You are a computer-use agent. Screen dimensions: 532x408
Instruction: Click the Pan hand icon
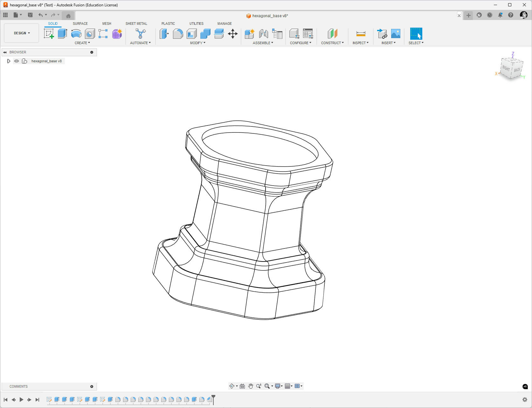[x=251, y=386]
